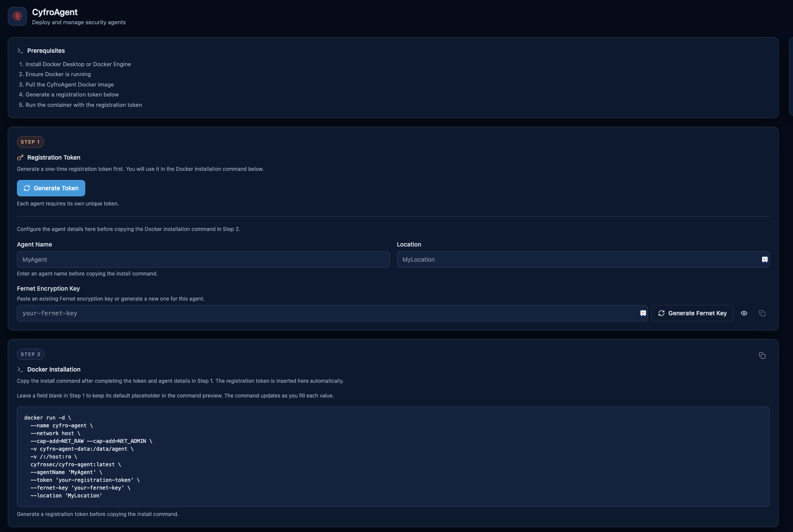The width and height of the screenshot is (793, 532).
Task: Click the 'docker run -d \' command line
Action: point(48,418)
